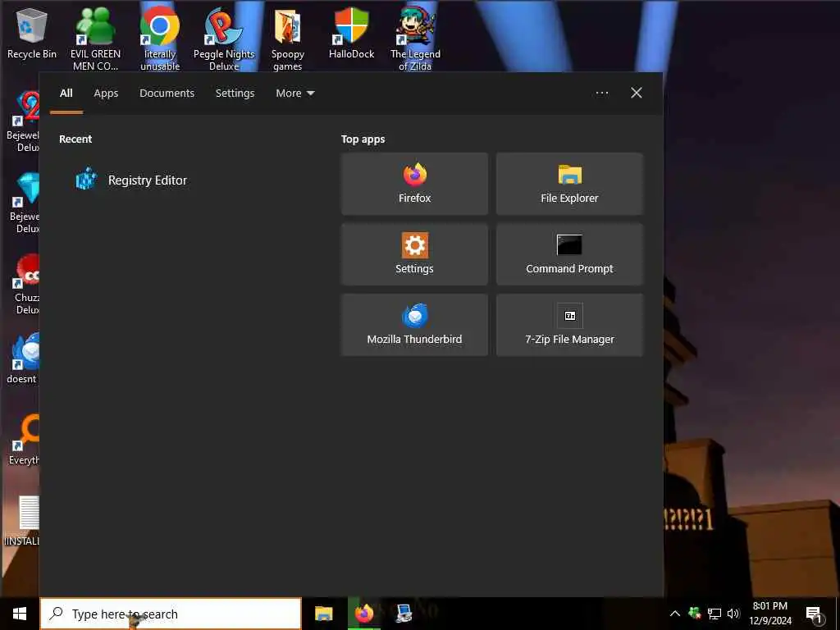The image size is (840, 630).
Task: Select the literally unusable Chrome shortcut
Action: 160,39
